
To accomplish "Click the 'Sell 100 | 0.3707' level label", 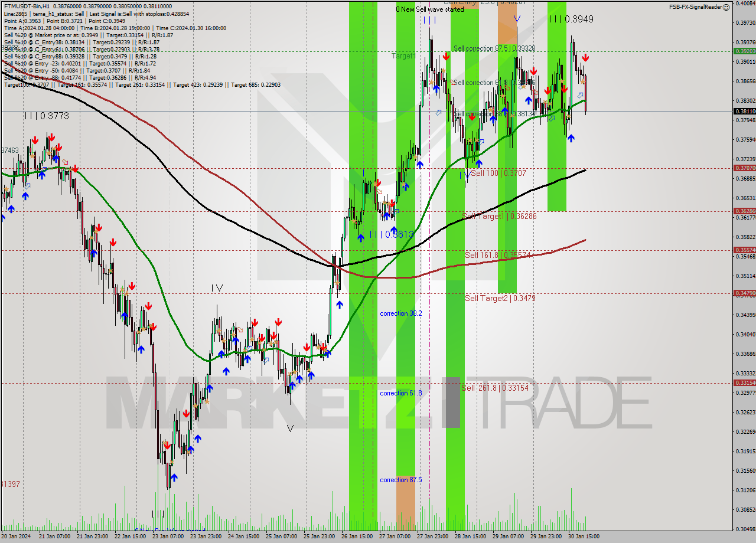I will (498, 173).
